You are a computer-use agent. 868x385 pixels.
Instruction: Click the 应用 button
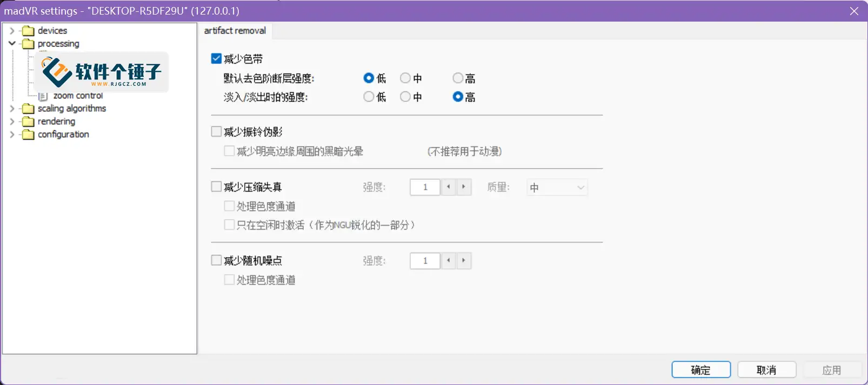pyautogui.click(x=832, y=370)
